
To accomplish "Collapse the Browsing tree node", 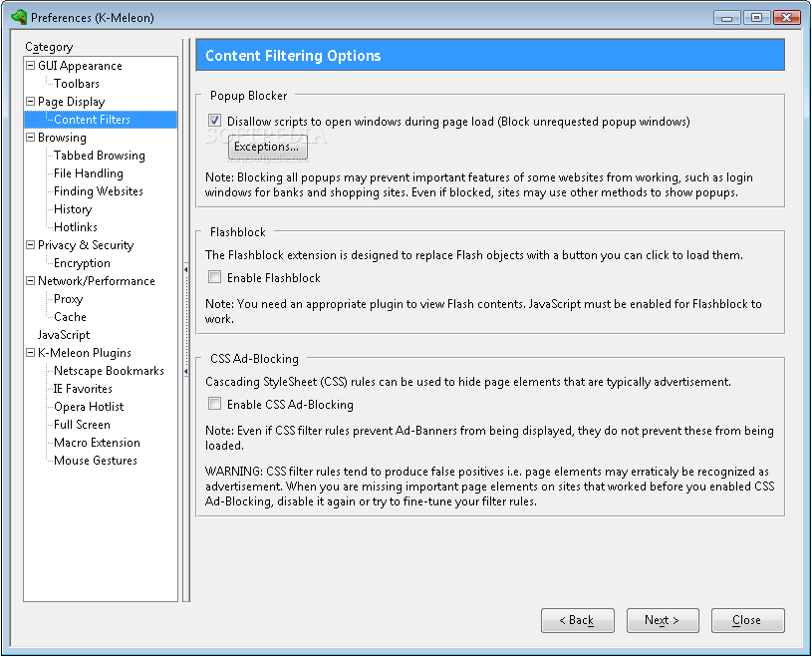I will pyautogui.click(x=31, y=137).
